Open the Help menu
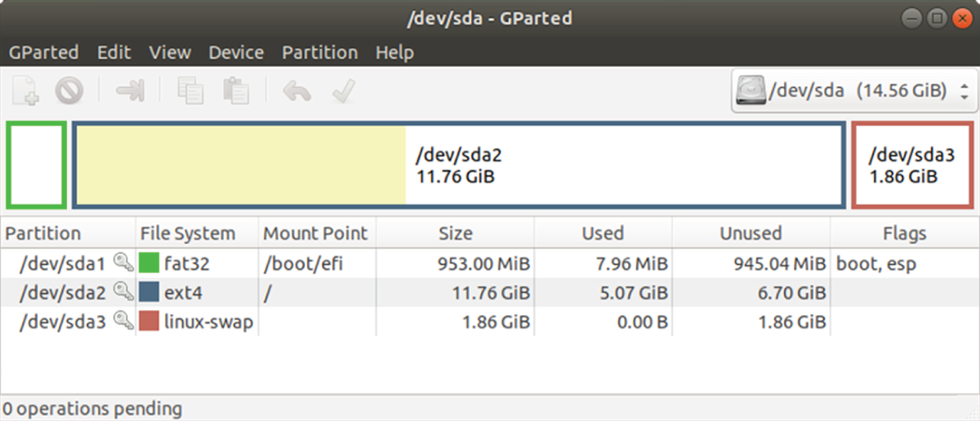Screen dimensions: 980x421 pyautogui.click(x=394, y=52)
